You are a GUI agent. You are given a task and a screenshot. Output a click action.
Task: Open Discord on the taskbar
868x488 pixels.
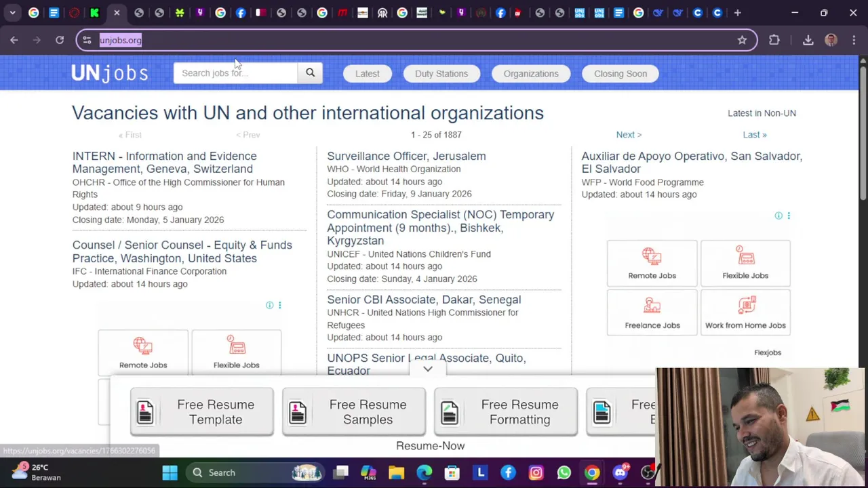click(620, 472)
